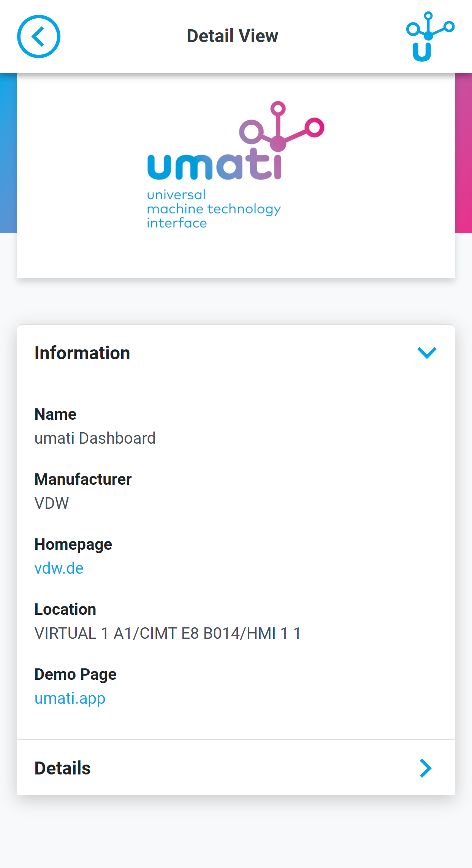Open the umati.app demo page link
This screenshot has height=868, width=472.
[x=70, y=698]
